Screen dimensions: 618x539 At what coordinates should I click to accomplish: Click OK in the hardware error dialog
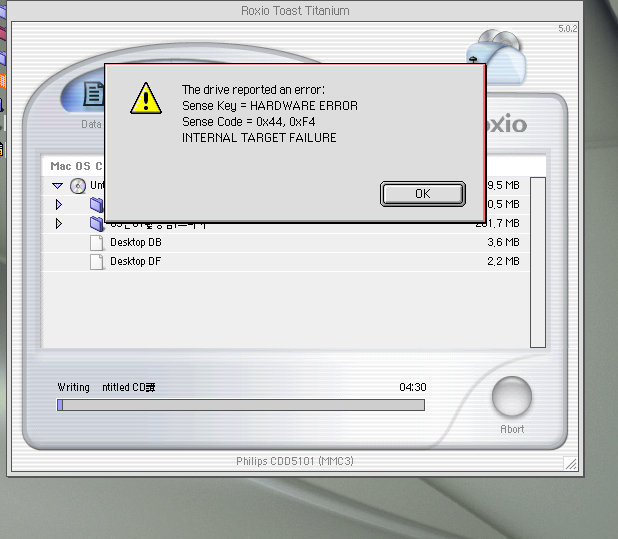coord(422,194)
